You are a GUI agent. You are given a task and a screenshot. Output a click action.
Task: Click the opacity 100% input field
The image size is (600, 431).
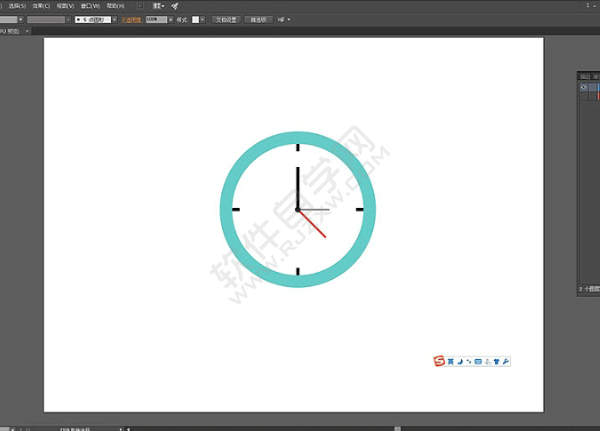(x=156, y=20)
